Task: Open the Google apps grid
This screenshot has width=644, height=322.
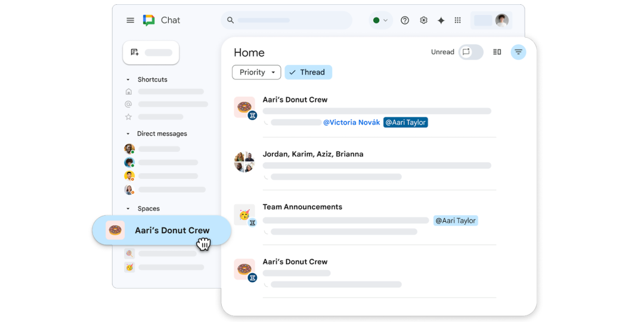Action: pyautogui.click(x=458, y=20)
